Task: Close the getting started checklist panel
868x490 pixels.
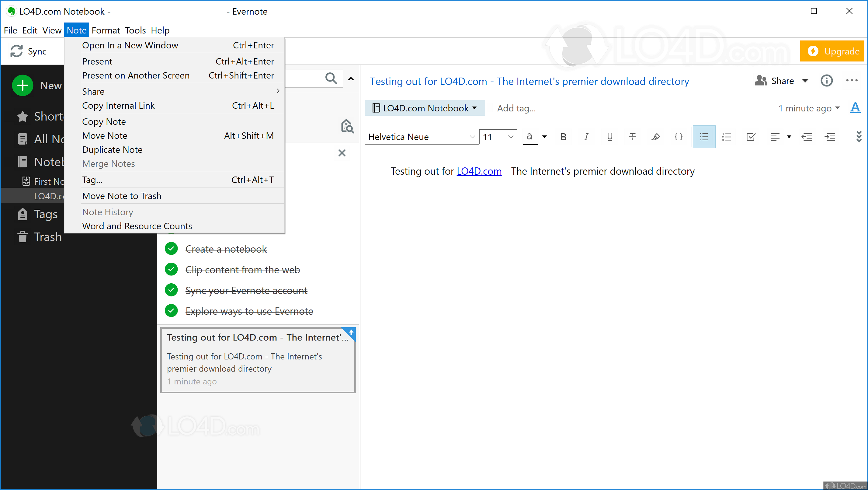Action: [342, 153]
